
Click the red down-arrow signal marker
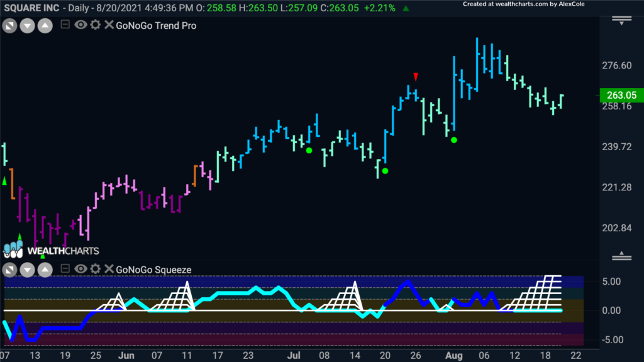[x=416, y=77]
